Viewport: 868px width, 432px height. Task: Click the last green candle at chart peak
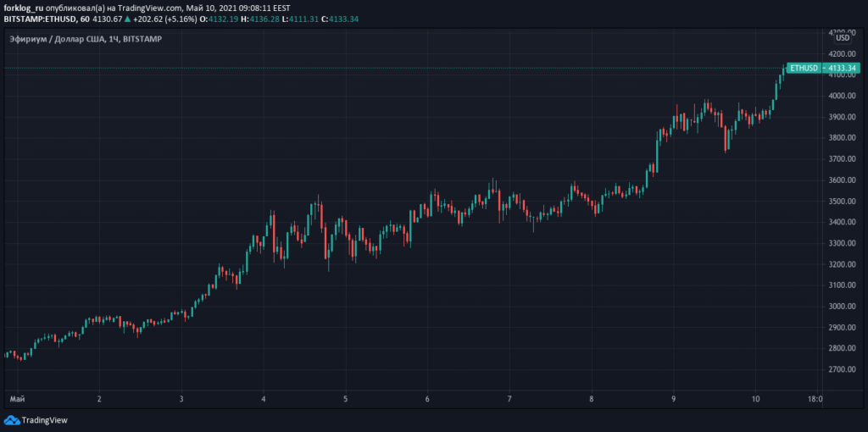click(x=782, y=75)
